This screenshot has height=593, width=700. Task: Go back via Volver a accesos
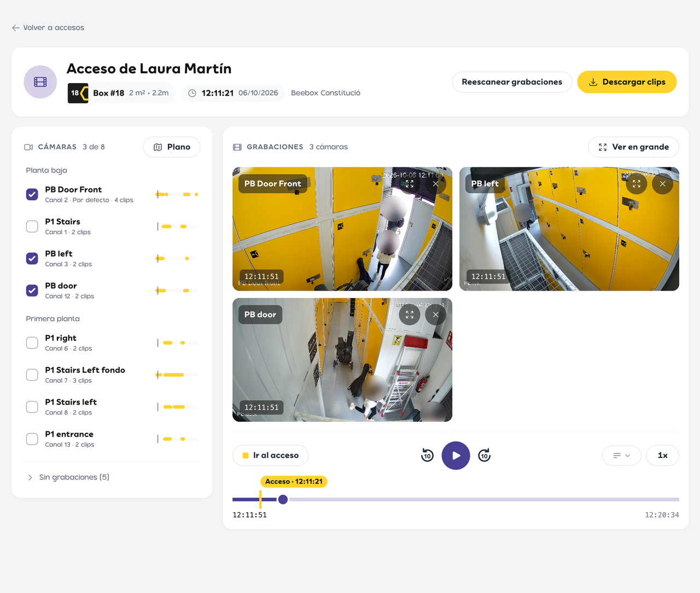(x=48, y=27)
